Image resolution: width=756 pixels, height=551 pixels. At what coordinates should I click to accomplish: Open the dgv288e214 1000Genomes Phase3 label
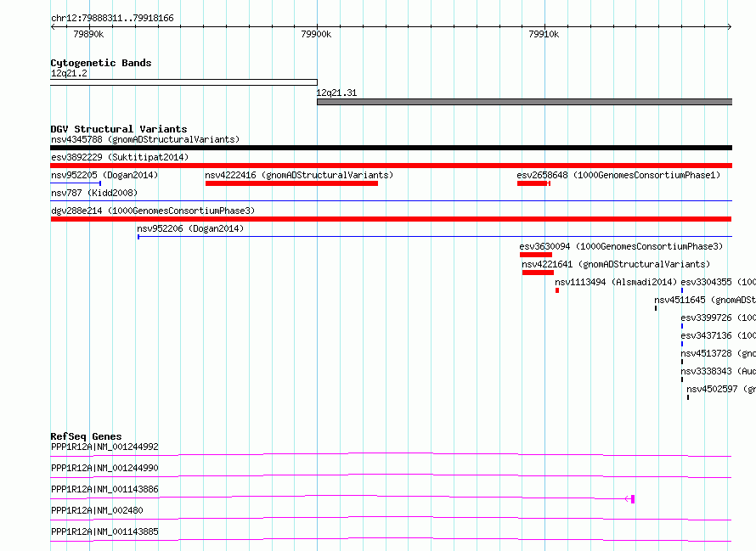(x=153, y=211)
